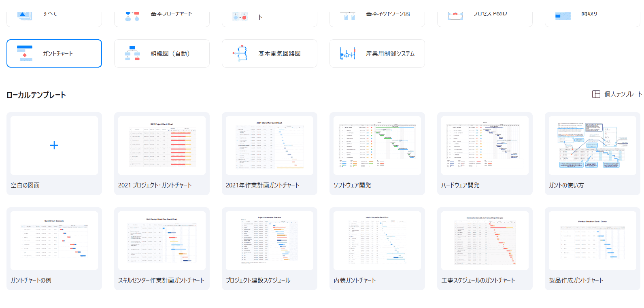This screenshot has height=308, width=644.
Task: Open the 製品作成ガントチャート template
Action: click(593, 240)
